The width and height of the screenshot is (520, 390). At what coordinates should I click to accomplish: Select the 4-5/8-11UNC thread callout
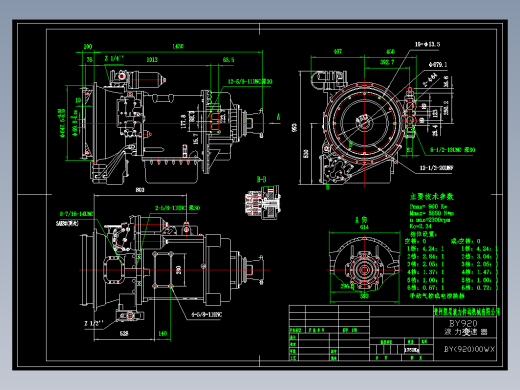pyautogui.click(x=206, y=314)
